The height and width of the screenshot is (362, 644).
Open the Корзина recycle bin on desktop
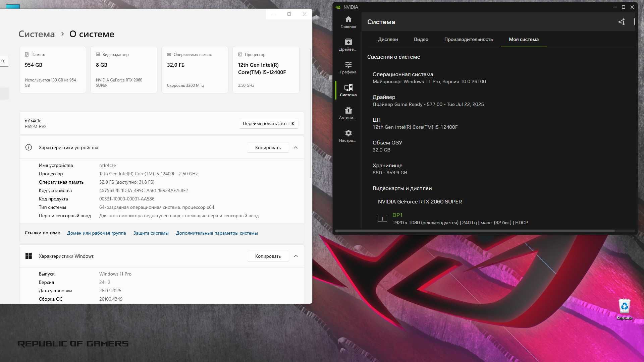(x=624, y=309)
